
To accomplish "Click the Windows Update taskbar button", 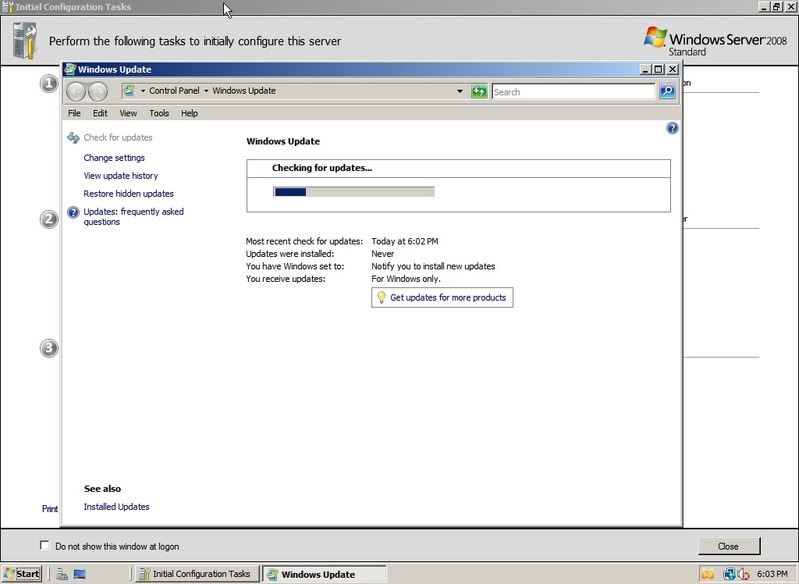I will (x=324, y=574).
